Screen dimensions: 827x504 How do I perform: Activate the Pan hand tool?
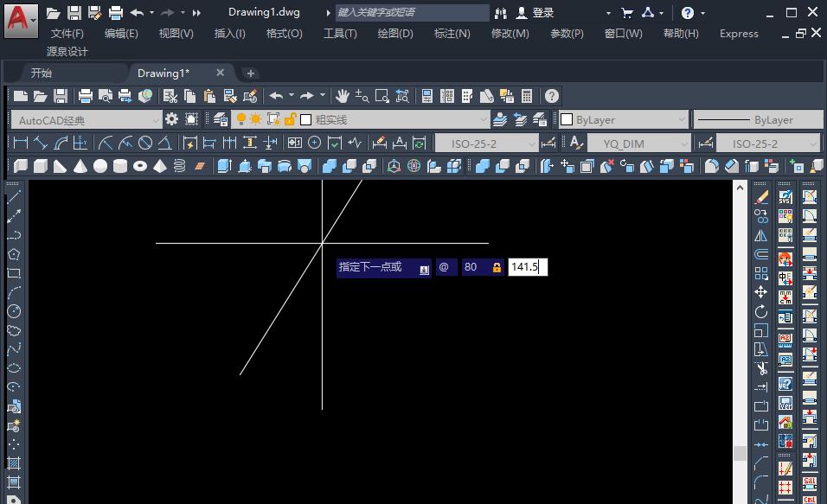point(343,96)
